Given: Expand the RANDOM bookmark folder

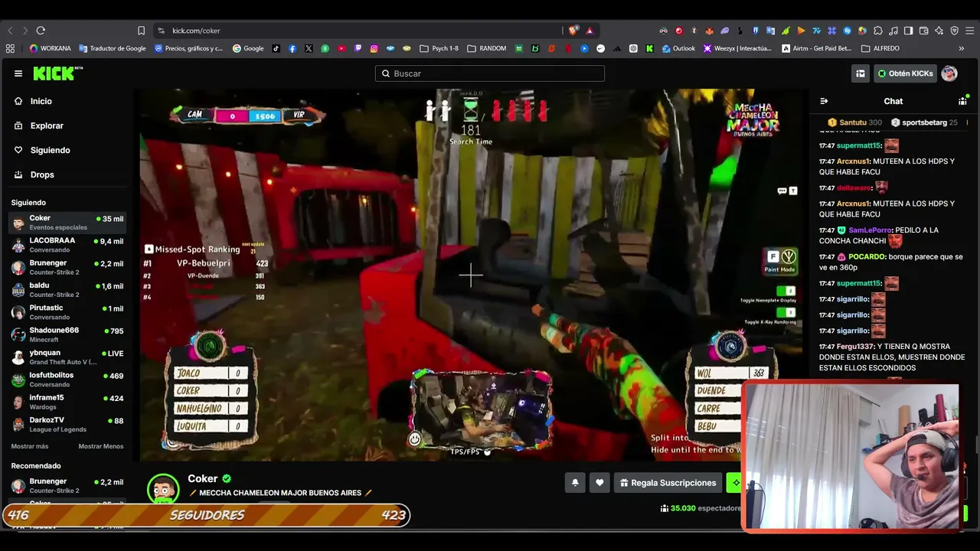Looking at the screenshot, I should click(487, 48).
